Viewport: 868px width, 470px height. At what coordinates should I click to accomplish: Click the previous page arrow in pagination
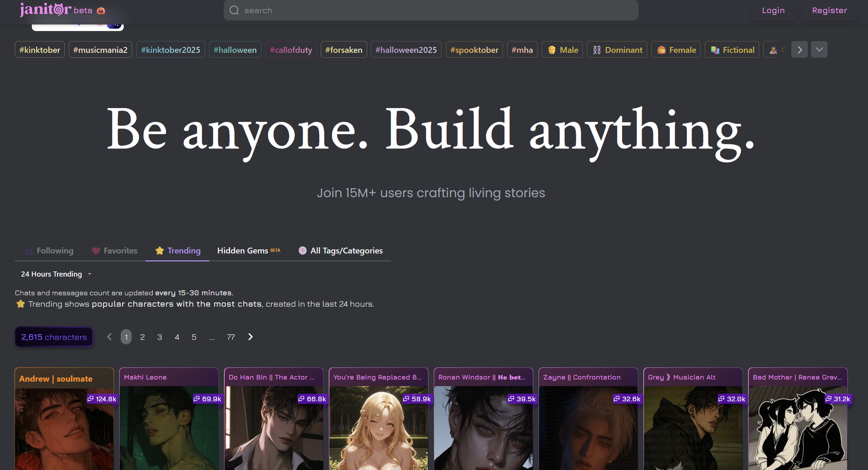coord(110,337)
